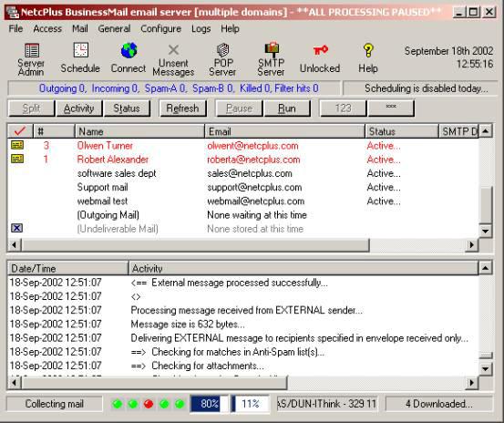Select the Support mail account

click(x=243, y=187)
